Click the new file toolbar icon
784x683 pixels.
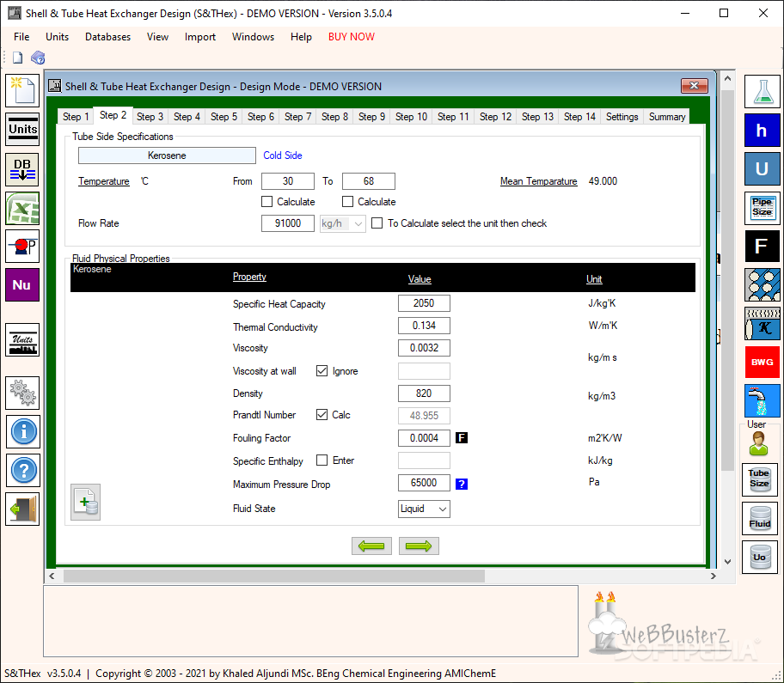(17, 58)
